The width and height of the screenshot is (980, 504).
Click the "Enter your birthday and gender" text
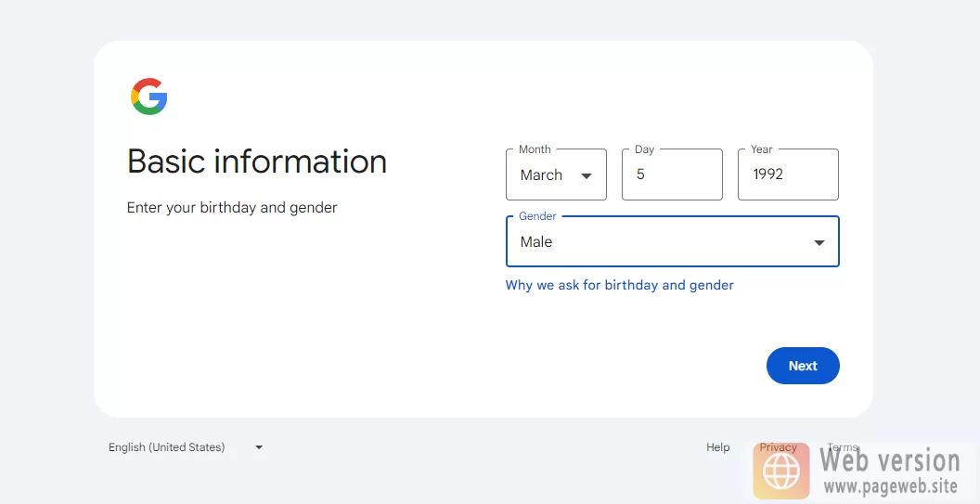232,208
